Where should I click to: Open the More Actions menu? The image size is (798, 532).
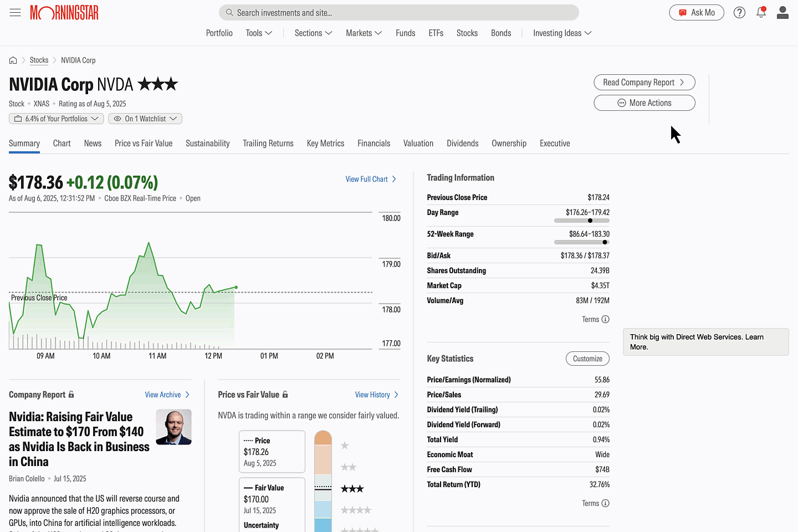[x=644, y=103]
